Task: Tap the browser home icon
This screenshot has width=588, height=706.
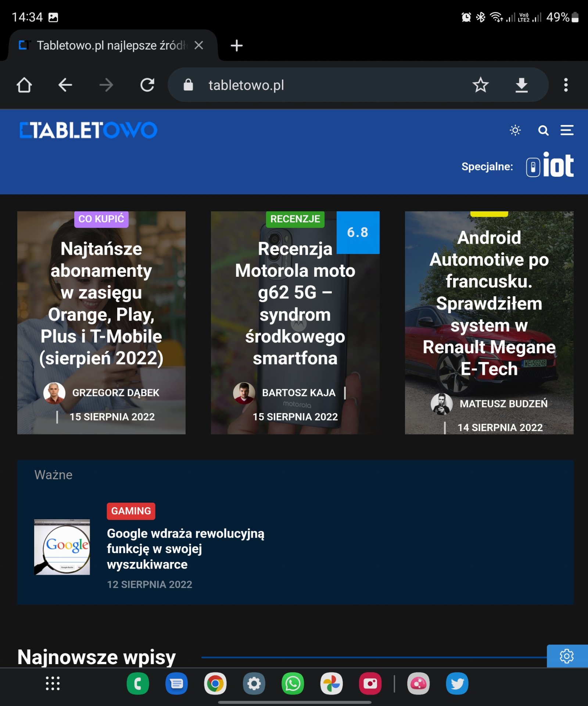Action: (x=24, y=85)
